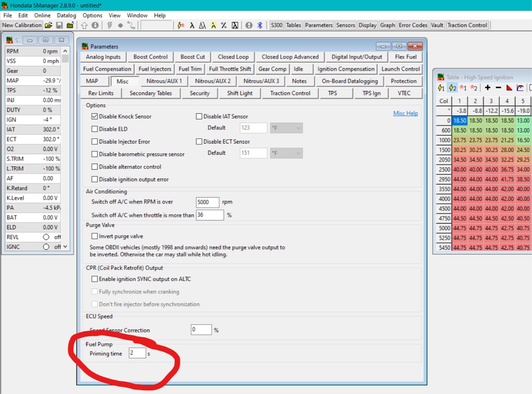Viewport: 532px width, 394px height.
Task: Switch to the Closed Loop tab
Action: pyautogui.click(x=233, y=57)
